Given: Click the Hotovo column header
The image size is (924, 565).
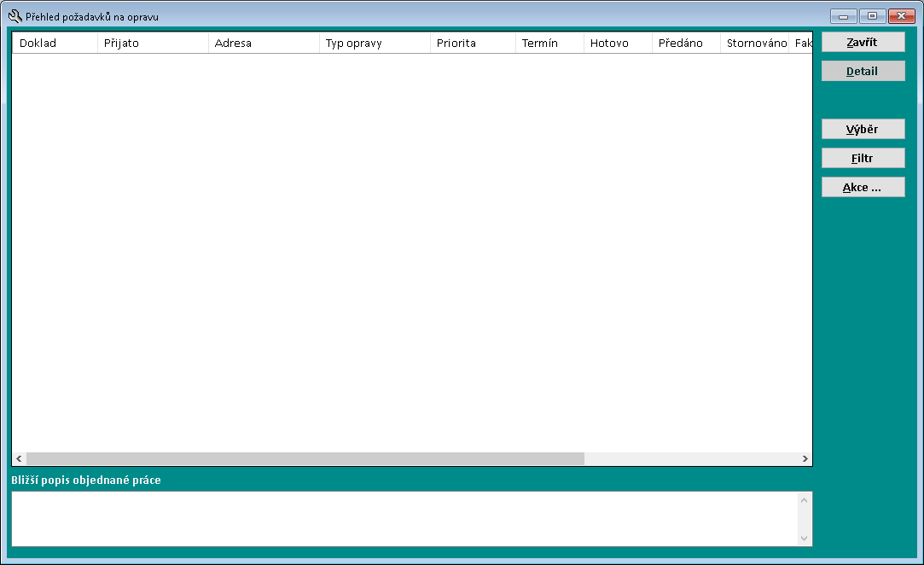Looking at the screenshot, I should tap(618, 44).
